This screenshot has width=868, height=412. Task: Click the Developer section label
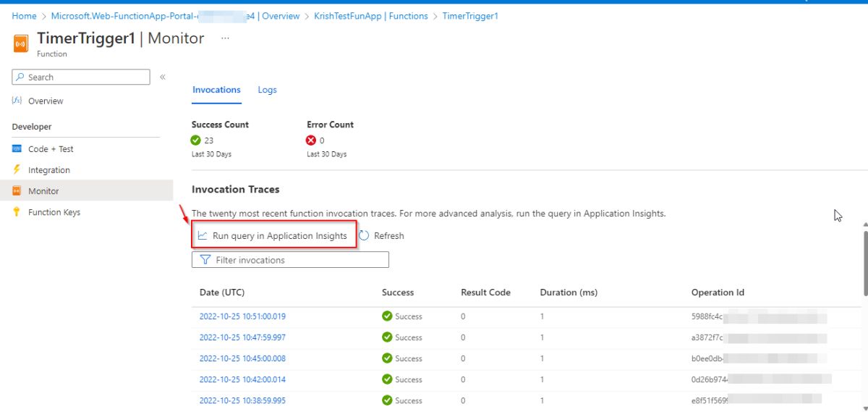click(x=32, y=127)
